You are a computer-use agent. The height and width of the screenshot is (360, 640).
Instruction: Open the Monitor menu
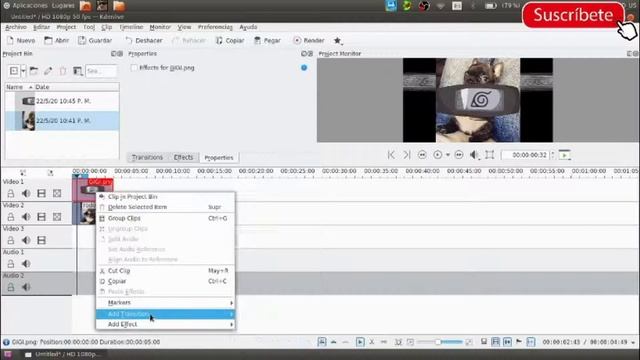[160, 27]
